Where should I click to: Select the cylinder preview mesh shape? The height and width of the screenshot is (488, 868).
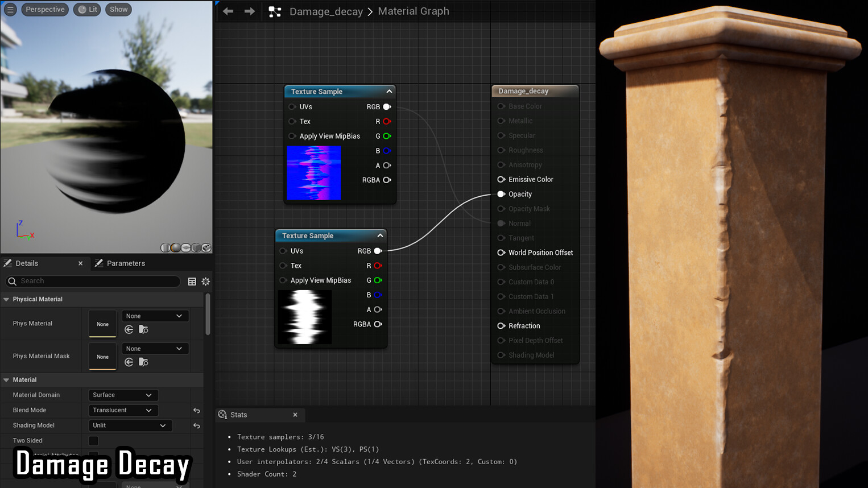pos(165,248)
